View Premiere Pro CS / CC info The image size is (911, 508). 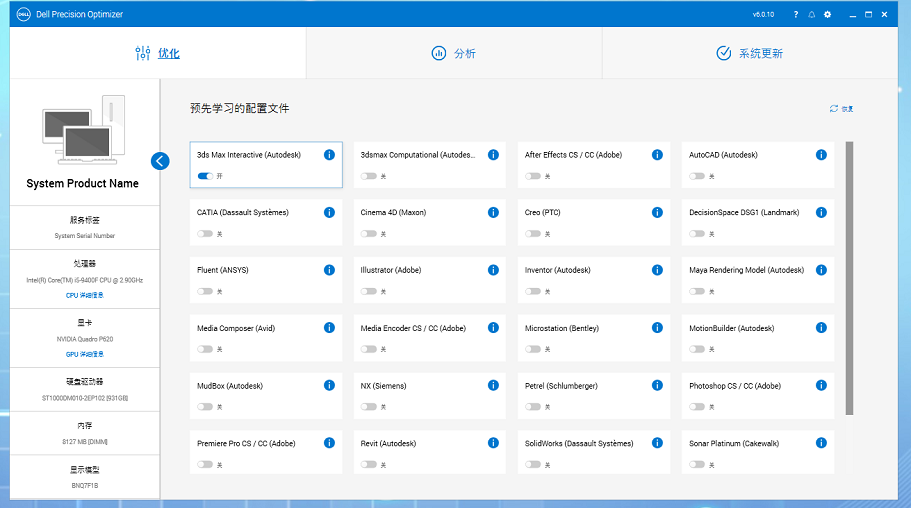point(329,443)
